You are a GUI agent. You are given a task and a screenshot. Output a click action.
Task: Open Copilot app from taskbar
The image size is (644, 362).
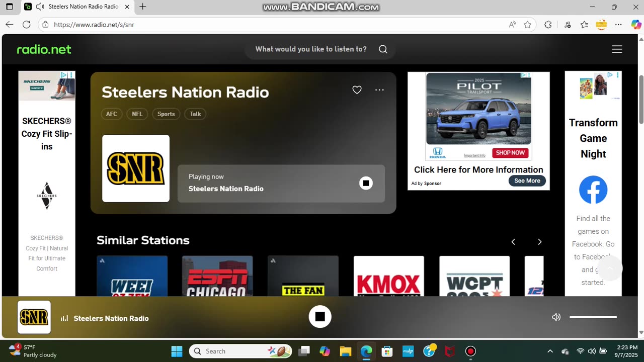(x=325, y=351)
